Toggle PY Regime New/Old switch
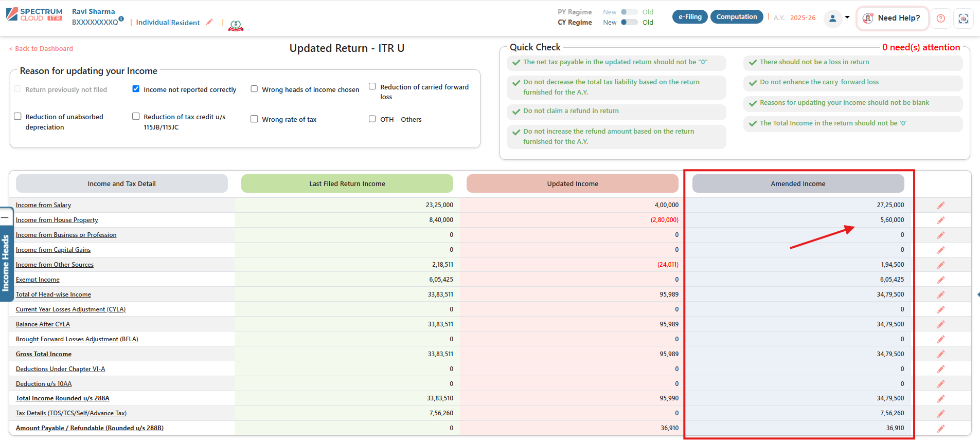 629,12
